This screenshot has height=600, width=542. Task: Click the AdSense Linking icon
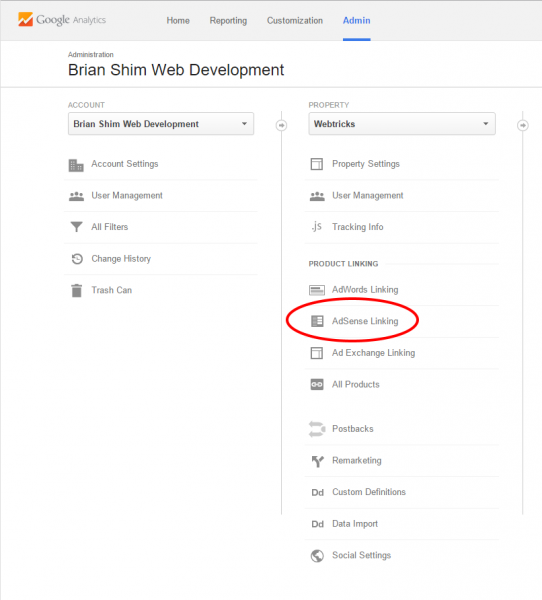pos(317,321)
